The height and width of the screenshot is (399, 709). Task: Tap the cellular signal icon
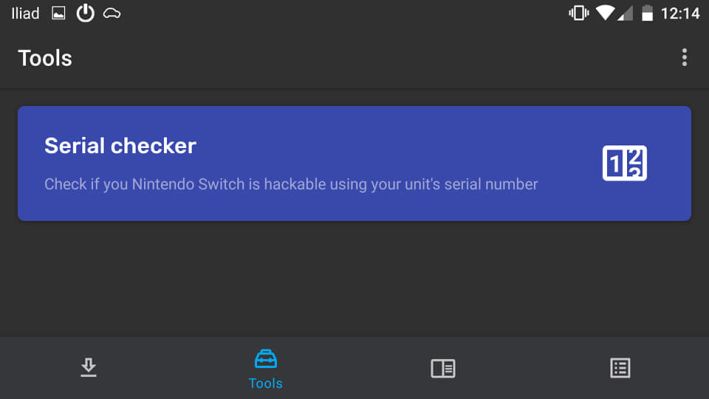[x=625, y=14]
